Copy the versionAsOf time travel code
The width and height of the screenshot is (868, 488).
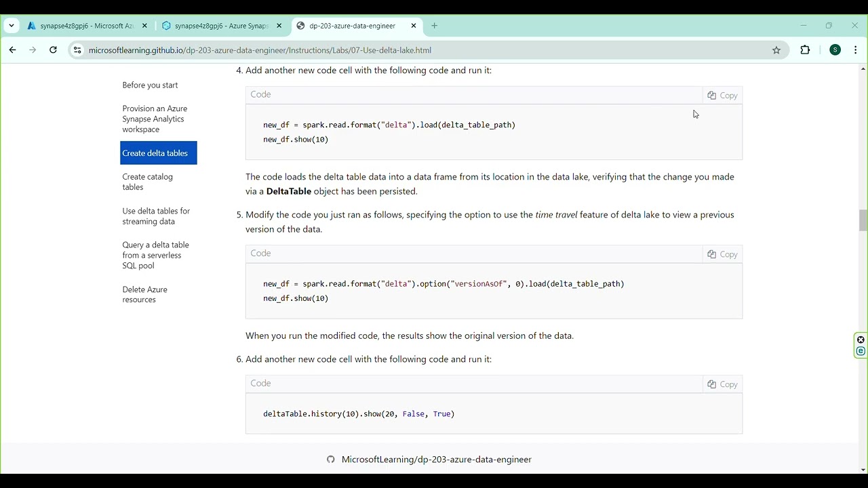[722, 254]
